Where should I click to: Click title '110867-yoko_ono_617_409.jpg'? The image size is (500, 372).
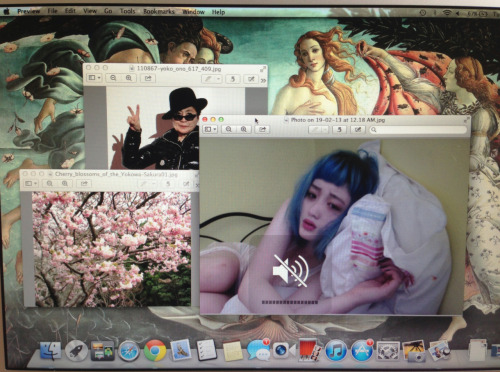coord(179,69)
